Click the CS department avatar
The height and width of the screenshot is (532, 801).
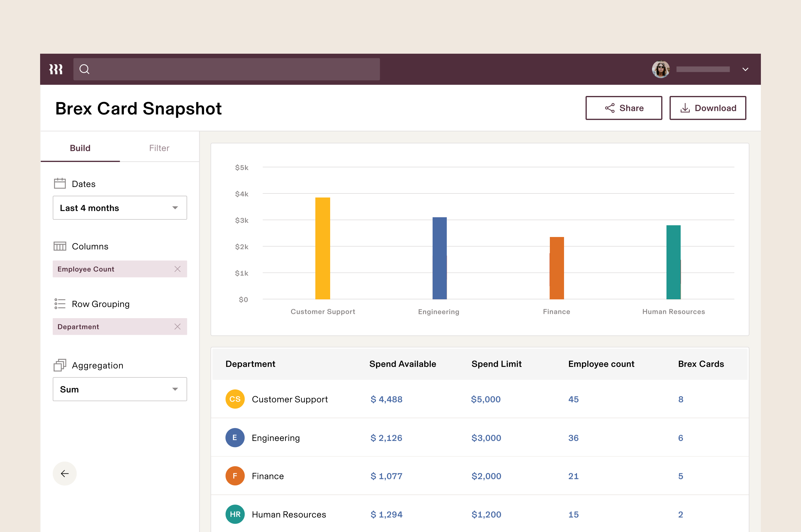click(x=235, y=399)
